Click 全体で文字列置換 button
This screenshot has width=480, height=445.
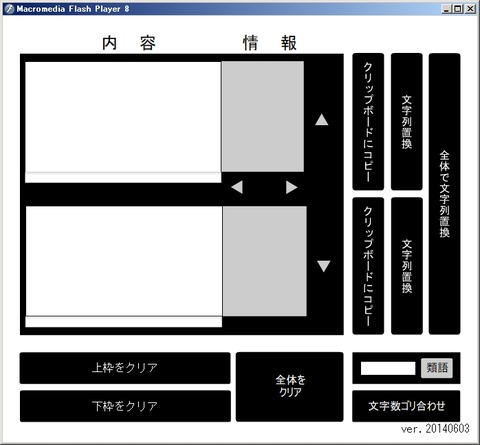(x=444, y=194)
